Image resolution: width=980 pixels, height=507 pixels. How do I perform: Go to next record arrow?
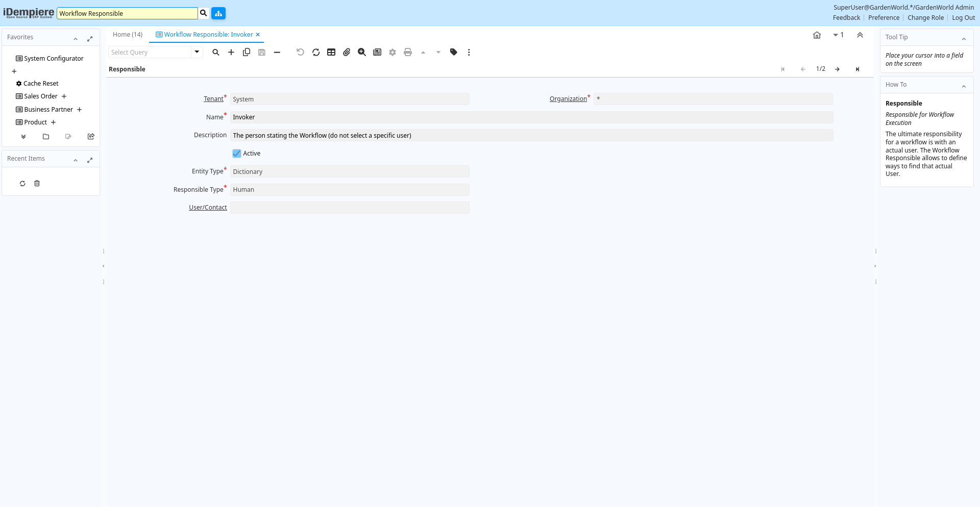coord(838,69)
